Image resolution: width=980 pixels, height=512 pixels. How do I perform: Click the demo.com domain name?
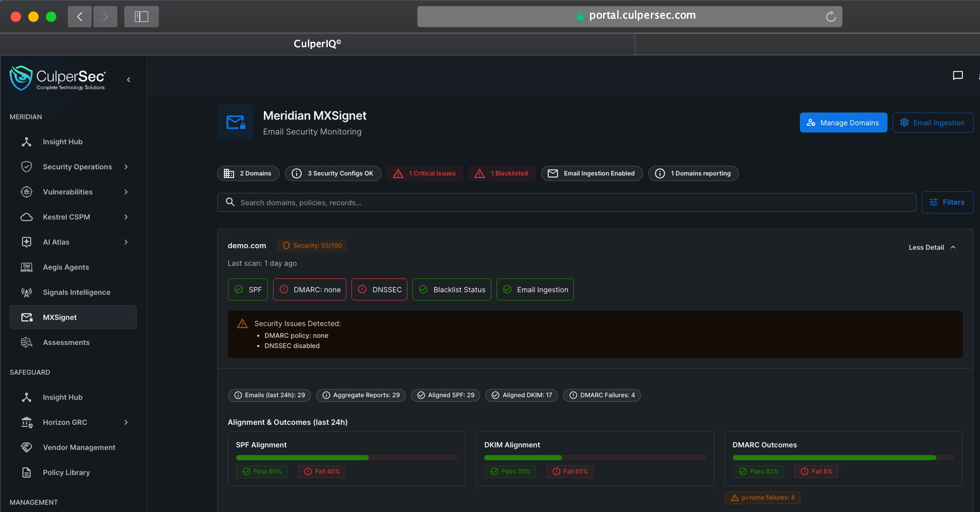[247, 246]
